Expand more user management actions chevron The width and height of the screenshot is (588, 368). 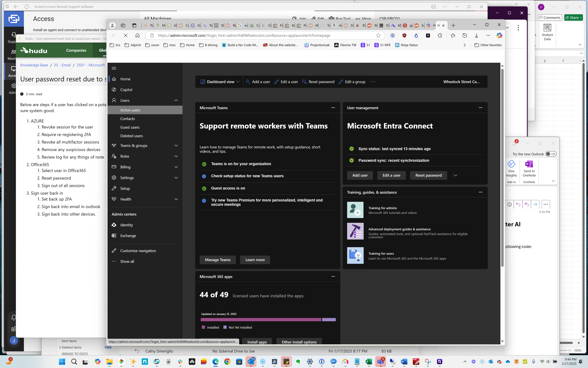tap(456, 175)
